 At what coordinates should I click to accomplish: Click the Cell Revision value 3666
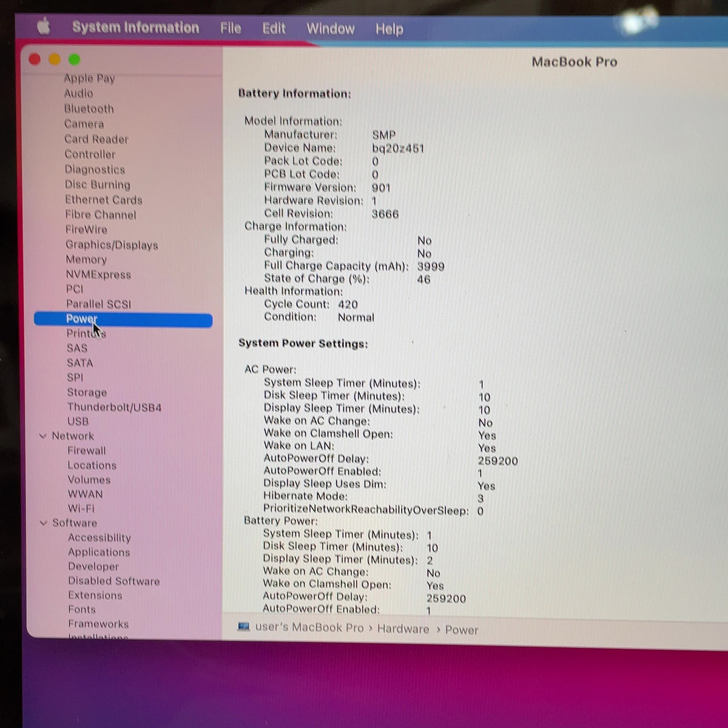(x=385, y=214)
